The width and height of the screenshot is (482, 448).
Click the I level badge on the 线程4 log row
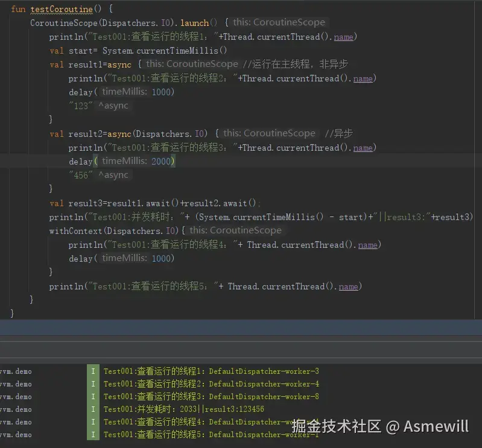point(93,422)
